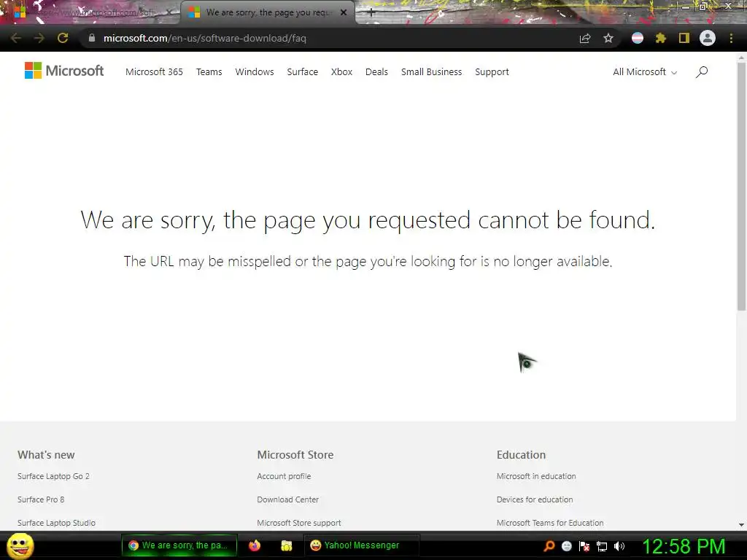
Task: Click the 'What's new' footer heading
Action: pyautogui.click(x=46, y=455)
